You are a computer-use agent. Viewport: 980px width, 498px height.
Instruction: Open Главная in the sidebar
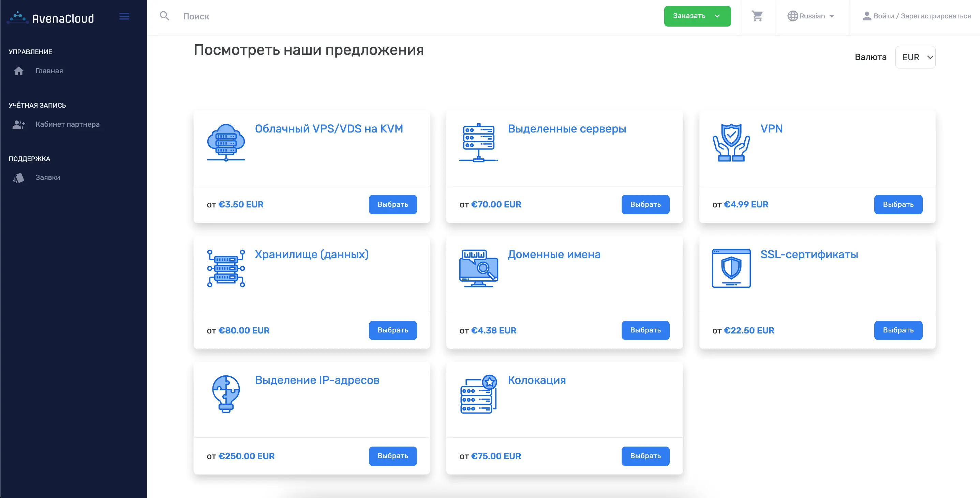click(x=49, y=71)
